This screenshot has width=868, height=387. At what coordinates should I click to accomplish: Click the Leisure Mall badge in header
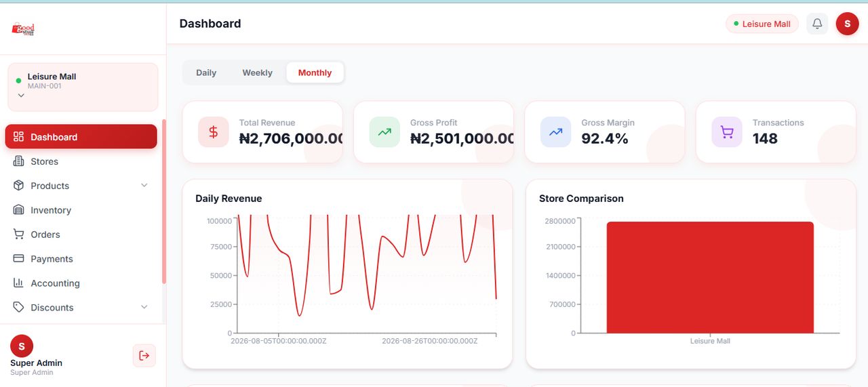pos(762,24)
